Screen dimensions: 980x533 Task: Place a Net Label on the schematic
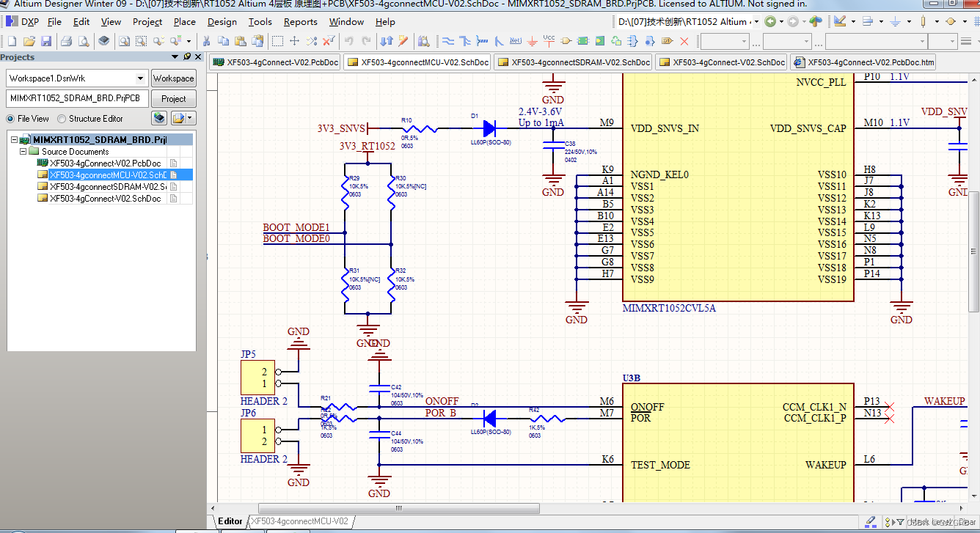(515, 40)
